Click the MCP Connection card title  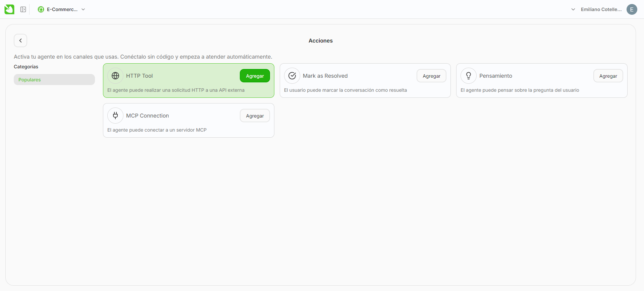coord(148,116)
